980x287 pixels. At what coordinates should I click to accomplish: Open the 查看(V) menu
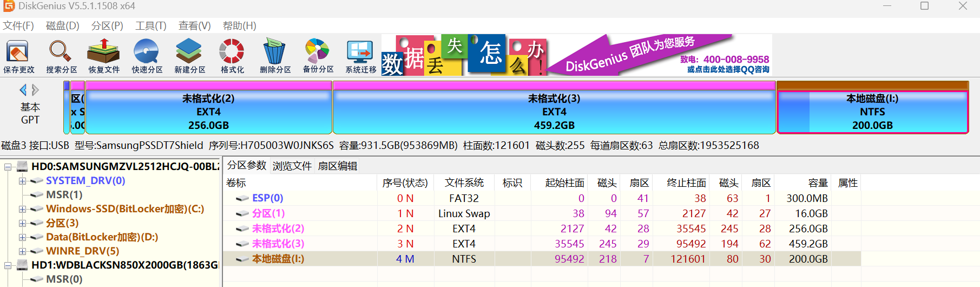(195, 26)
